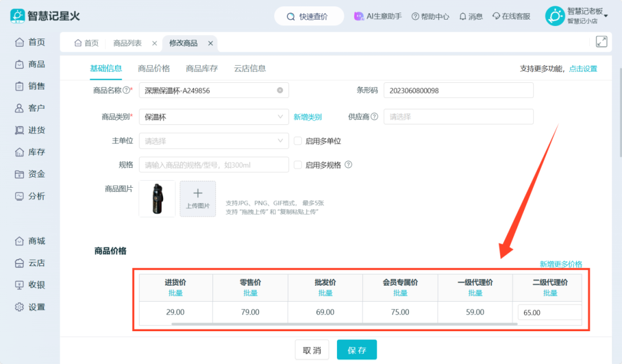Click the 智慧记星火 logo
The image size is (622, 364).
pos(45,16)
